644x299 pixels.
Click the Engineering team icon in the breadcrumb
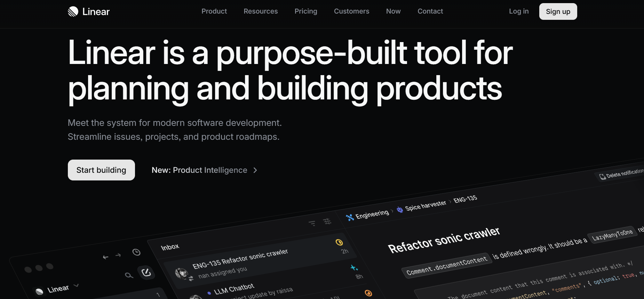350,218
